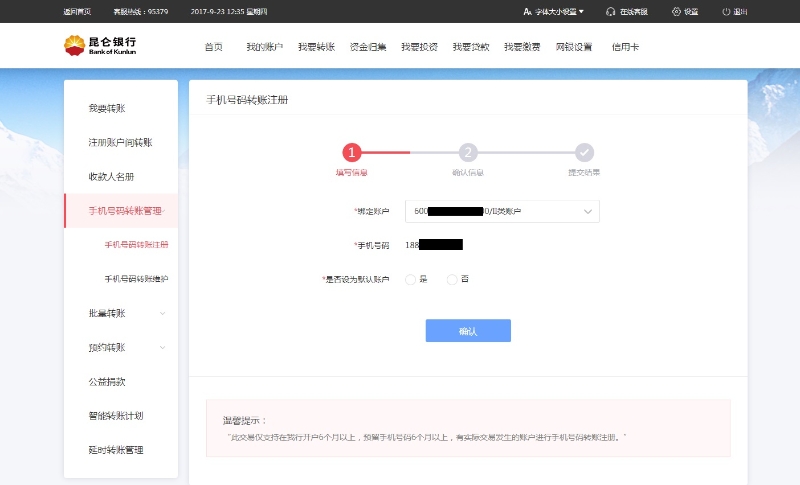This screenshot has height=485, width=800.
Task: Click the Bank of Kunlun logo
Action: coord(100,46)
